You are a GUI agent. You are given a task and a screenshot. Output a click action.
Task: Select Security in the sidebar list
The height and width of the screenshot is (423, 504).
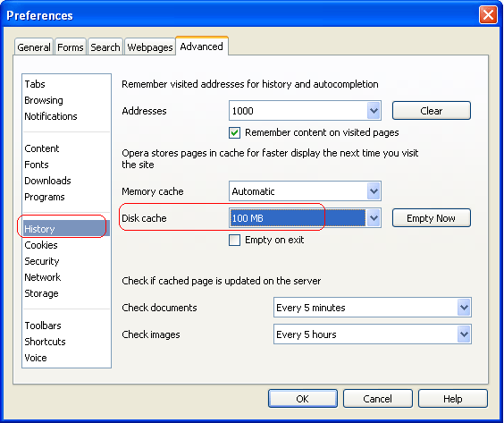pos(42,261)
